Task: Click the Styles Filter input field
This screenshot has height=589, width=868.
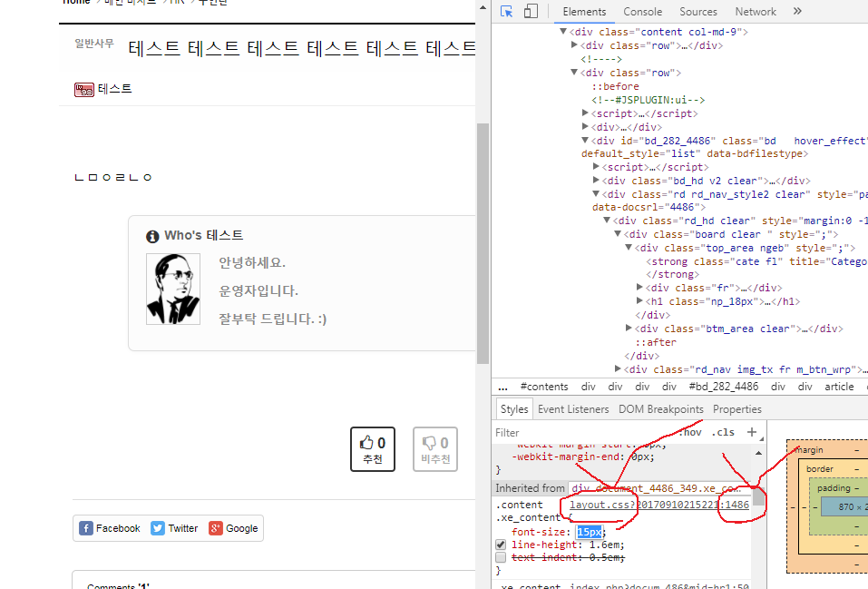Action: [580, 433]
